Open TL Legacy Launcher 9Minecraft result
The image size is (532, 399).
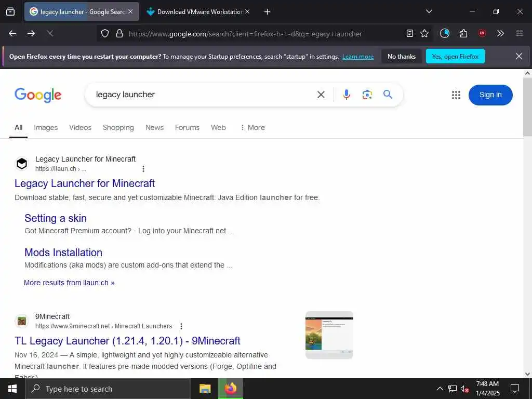(x=127, y=341)
